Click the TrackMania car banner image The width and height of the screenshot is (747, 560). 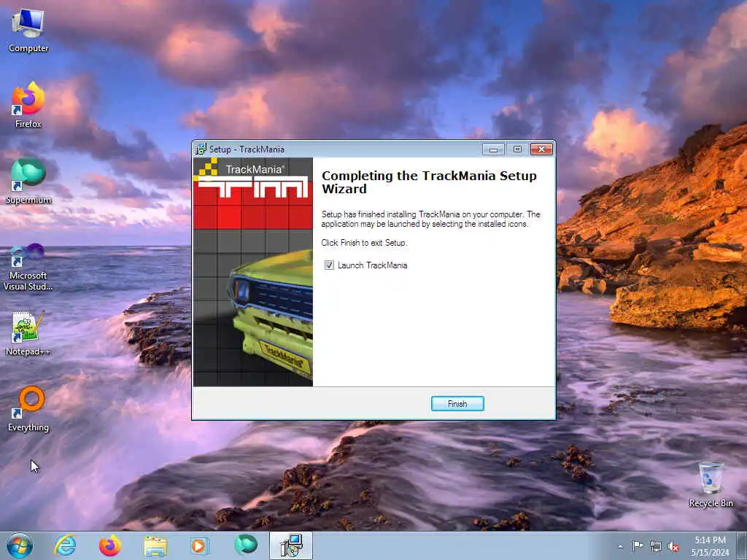253,272
